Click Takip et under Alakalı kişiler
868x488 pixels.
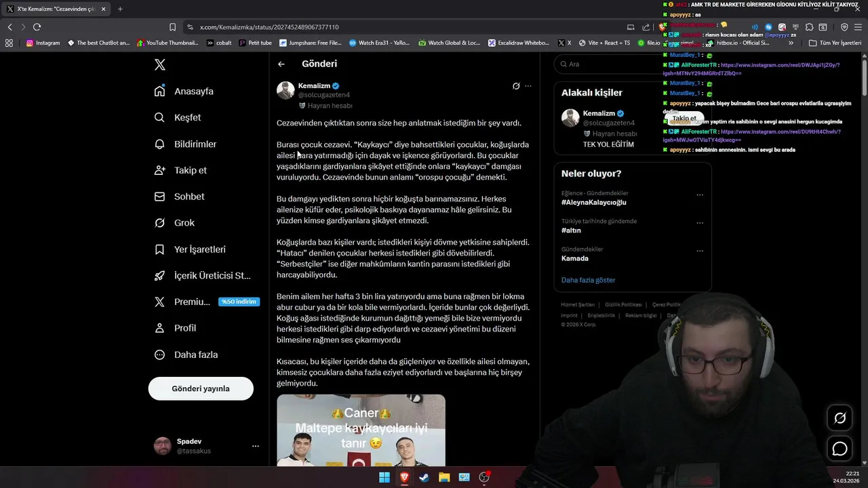click(x=684, y=118)
